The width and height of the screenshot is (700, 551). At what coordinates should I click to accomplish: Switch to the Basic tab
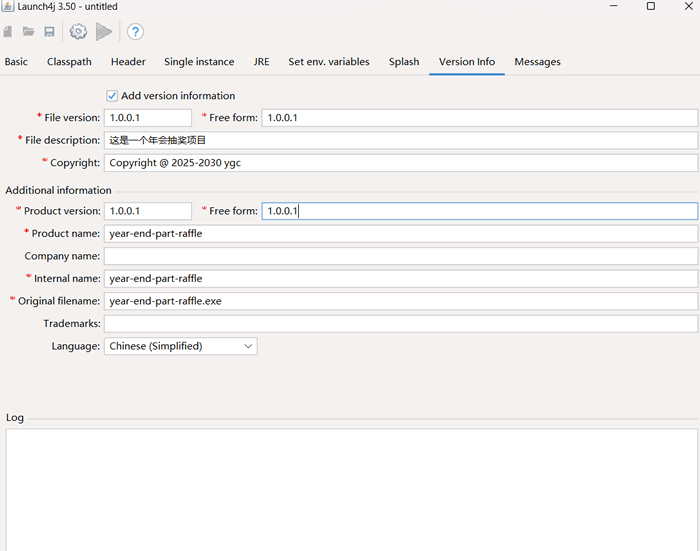tap(16, 62)
